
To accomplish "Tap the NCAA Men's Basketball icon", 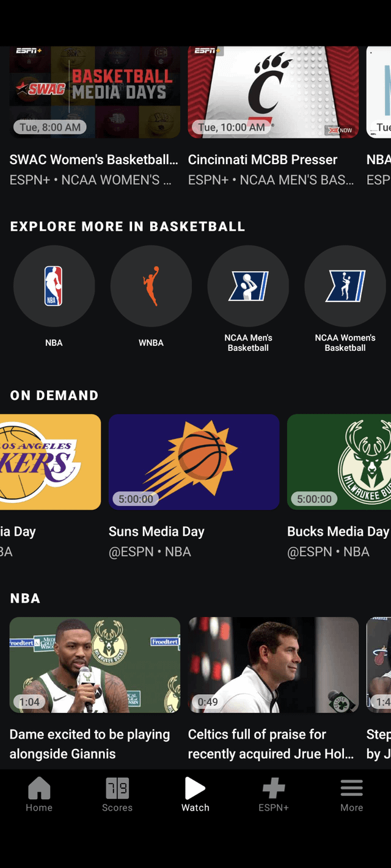I will tap(248, 286).
